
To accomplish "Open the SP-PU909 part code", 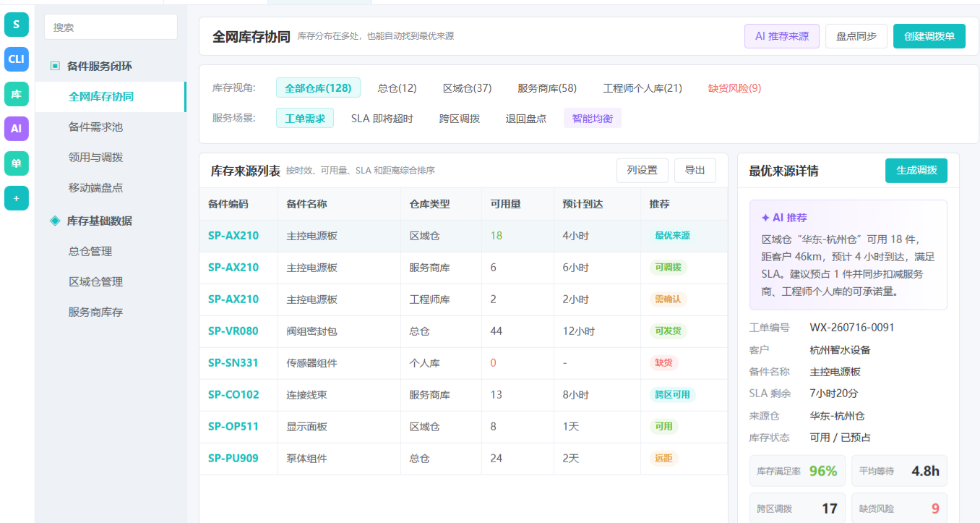I will tap(233, 459).
